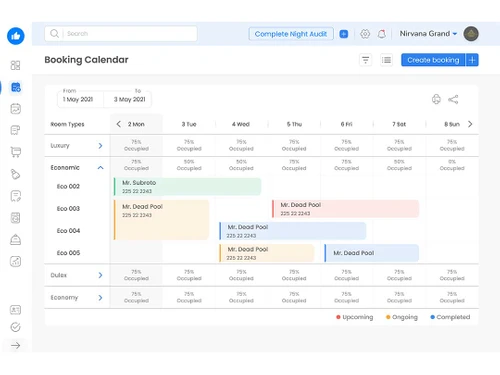
Task: Open Nirvana Grand property dropdown
Action: (428, 34)
